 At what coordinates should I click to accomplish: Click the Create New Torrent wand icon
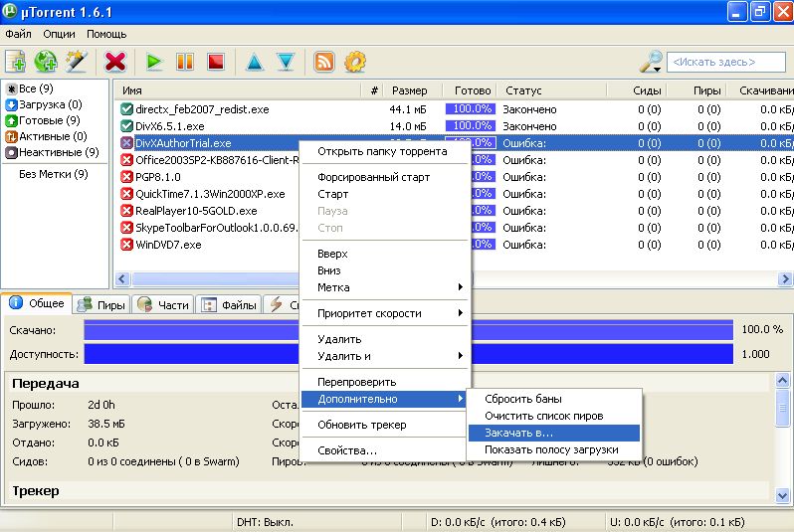76,62
